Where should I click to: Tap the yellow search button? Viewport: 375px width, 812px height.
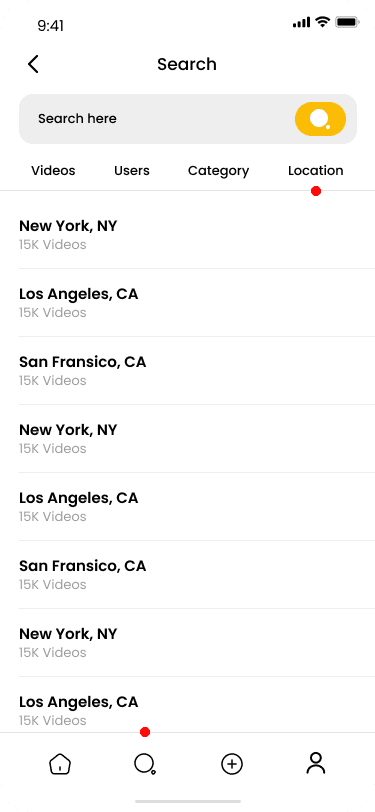[320, 119]
